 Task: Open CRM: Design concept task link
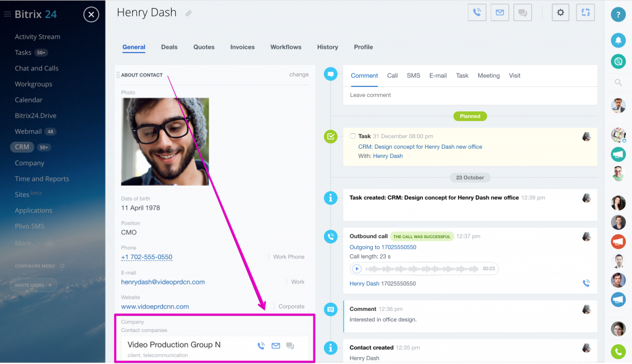tap(420, 147)
